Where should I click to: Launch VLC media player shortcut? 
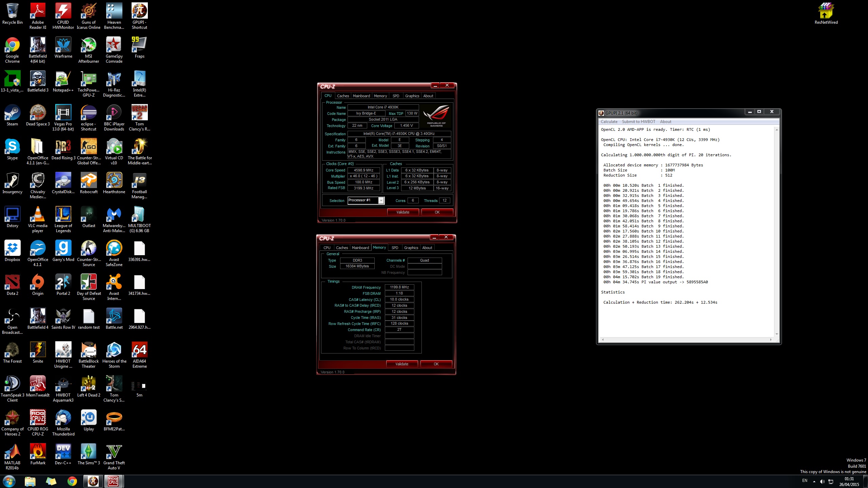click(x=38, y=219)
